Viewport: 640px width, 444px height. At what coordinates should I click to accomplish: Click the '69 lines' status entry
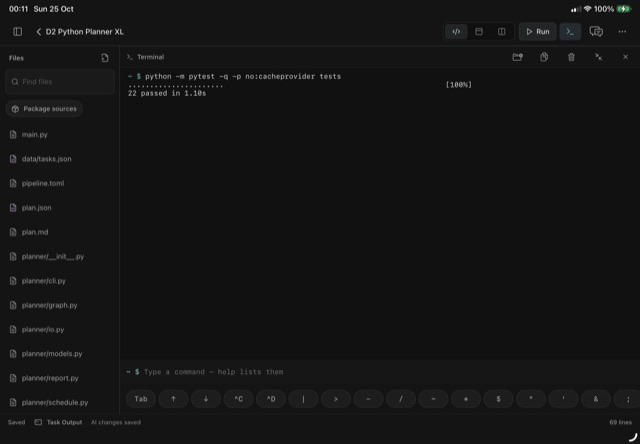[x=620, y=422]
